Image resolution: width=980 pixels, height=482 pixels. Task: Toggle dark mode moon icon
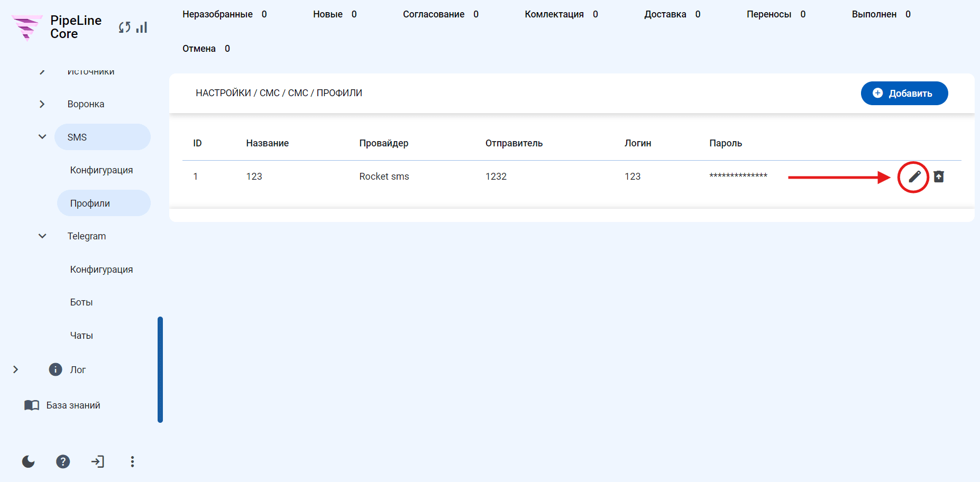[29, 461]
